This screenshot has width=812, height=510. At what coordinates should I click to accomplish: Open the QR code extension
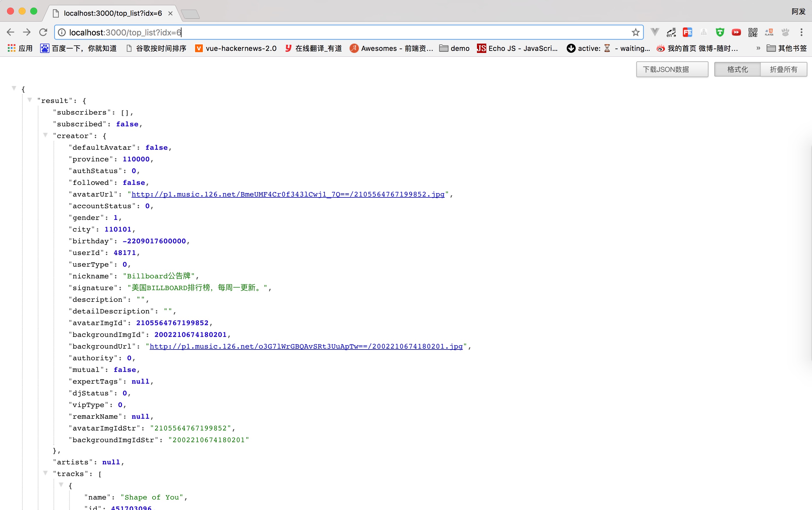753,32
